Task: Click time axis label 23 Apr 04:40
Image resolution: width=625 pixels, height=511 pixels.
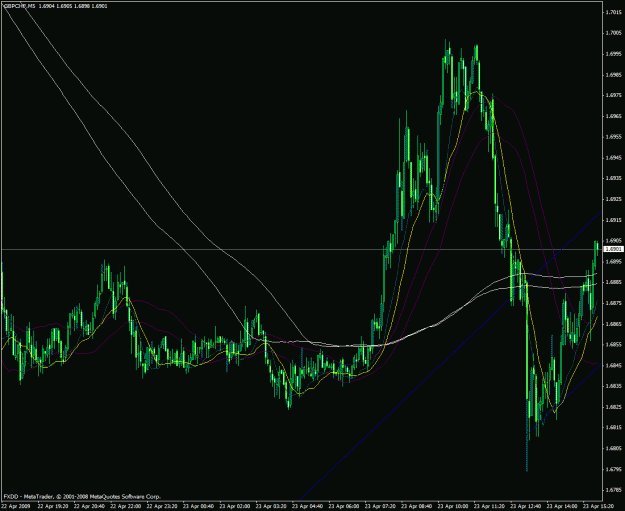Action: (307, 506)
